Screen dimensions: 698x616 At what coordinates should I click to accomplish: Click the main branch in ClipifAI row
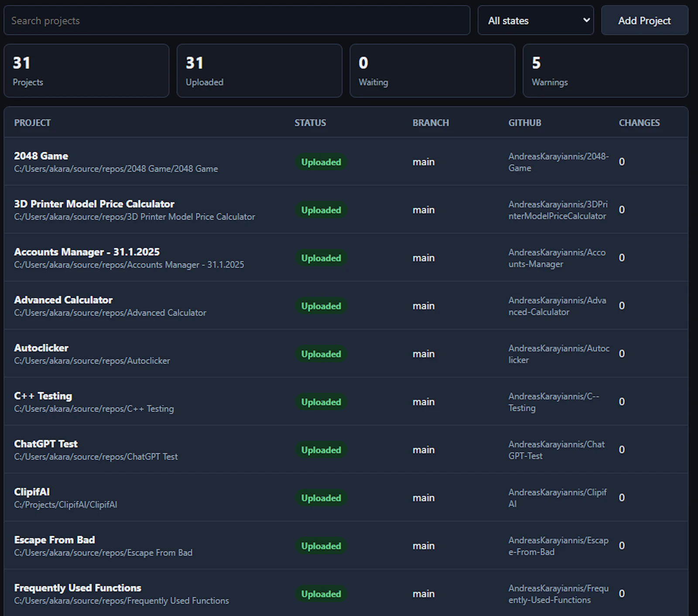pos(424,498)
